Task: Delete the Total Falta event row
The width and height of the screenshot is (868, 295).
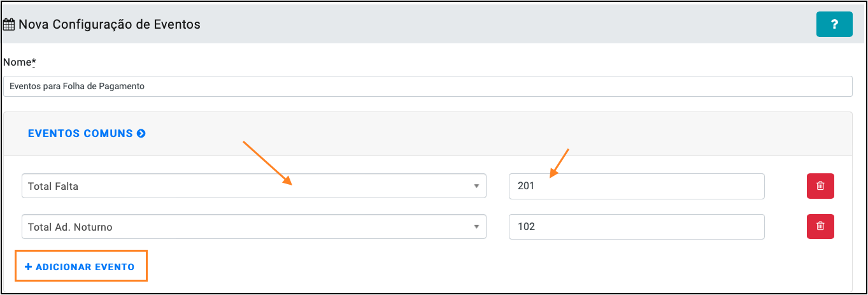Action: [x=820, y=186]
